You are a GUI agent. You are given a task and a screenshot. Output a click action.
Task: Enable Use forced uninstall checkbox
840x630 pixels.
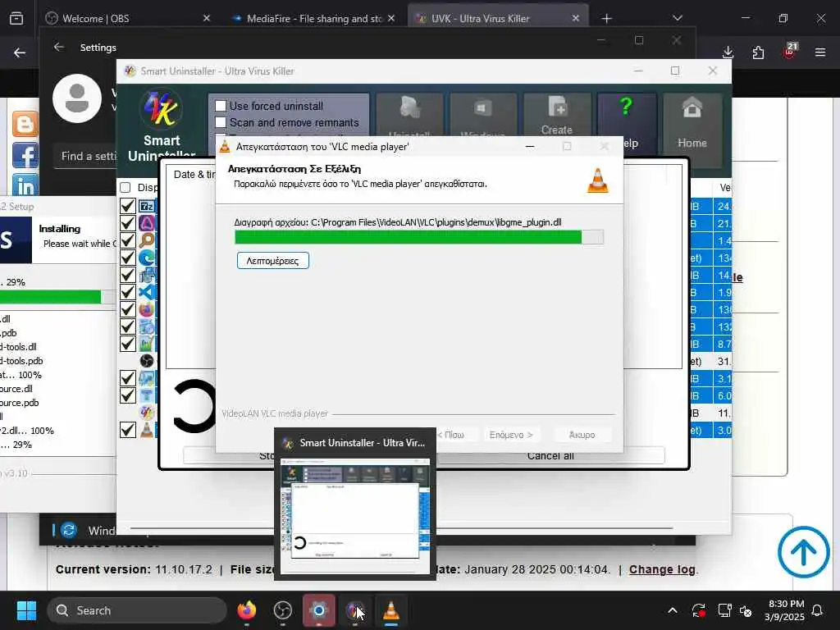coord(221,106)
